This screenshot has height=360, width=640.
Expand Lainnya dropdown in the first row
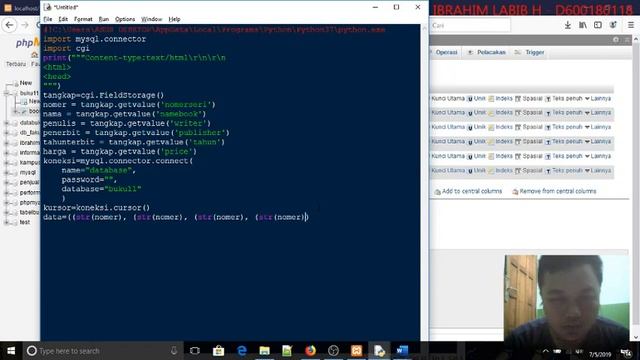pyautogui.click(x=598, y=98)
